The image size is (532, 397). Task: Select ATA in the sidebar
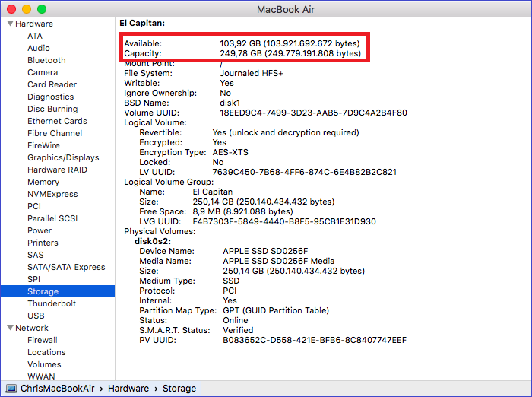(x=35, y=36)
